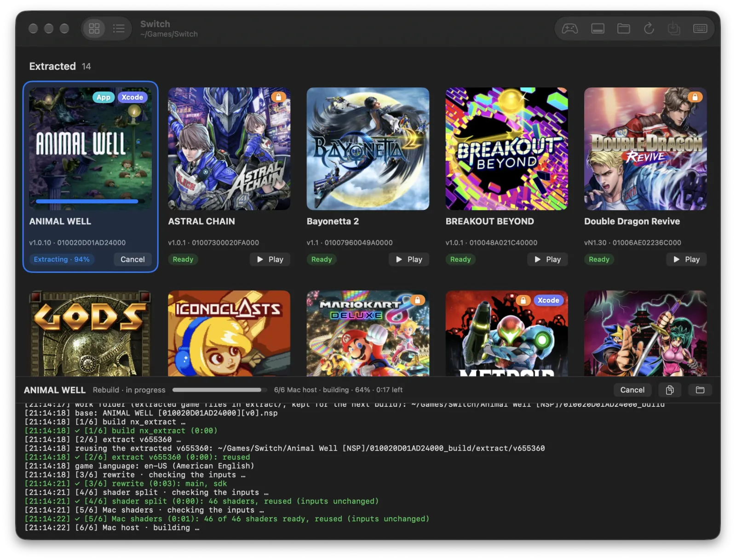Click the App badge on ANIMAL WELL
The height and width of the screenshot is (560, 736).
click(x=103, y=97)
